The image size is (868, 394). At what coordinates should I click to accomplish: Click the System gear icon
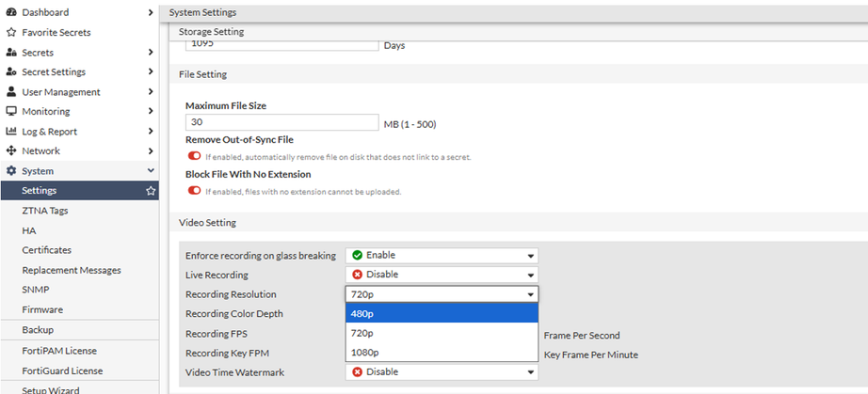tap(11, 171)
